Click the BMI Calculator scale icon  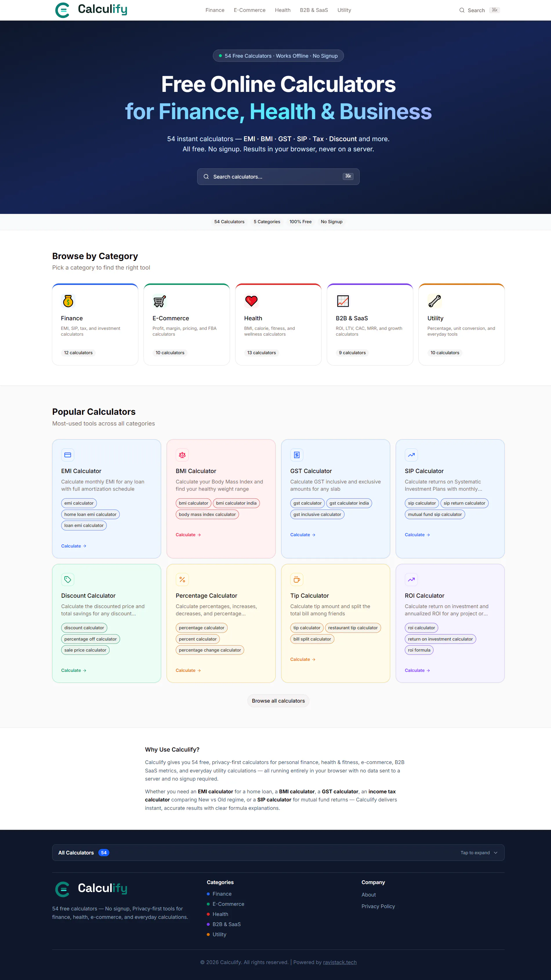click(x=182, y=454)
